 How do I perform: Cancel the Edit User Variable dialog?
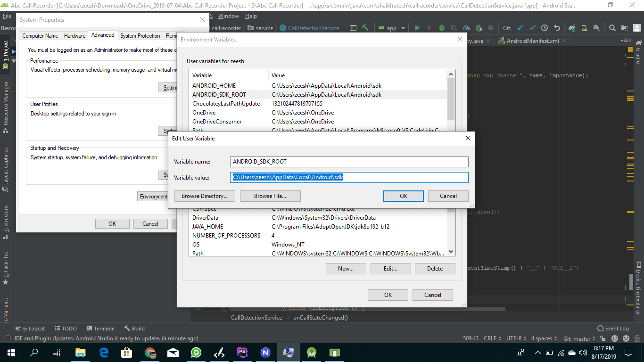448,196
